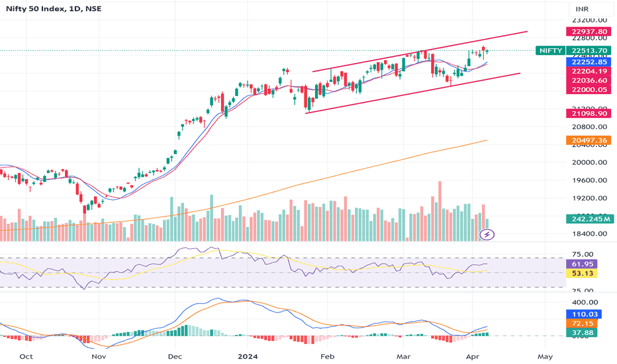Click the Dec label on time axis
The image size is (617, 364).
(175, 357)
